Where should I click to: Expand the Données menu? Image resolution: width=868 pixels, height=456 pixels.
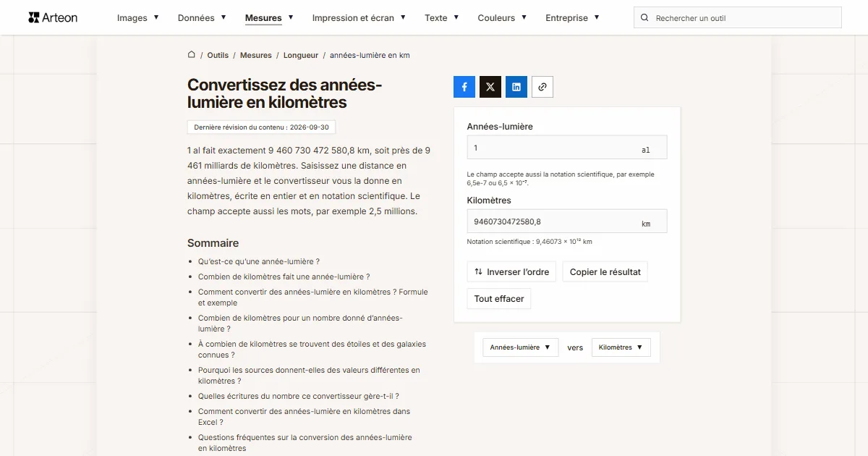click(202, 18)
